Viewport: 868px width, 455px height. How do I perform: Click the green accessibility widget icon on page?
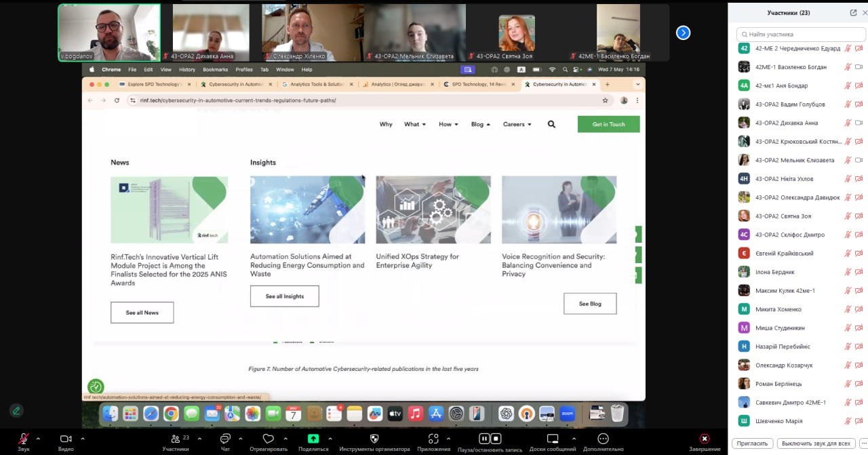click(96, 387)
